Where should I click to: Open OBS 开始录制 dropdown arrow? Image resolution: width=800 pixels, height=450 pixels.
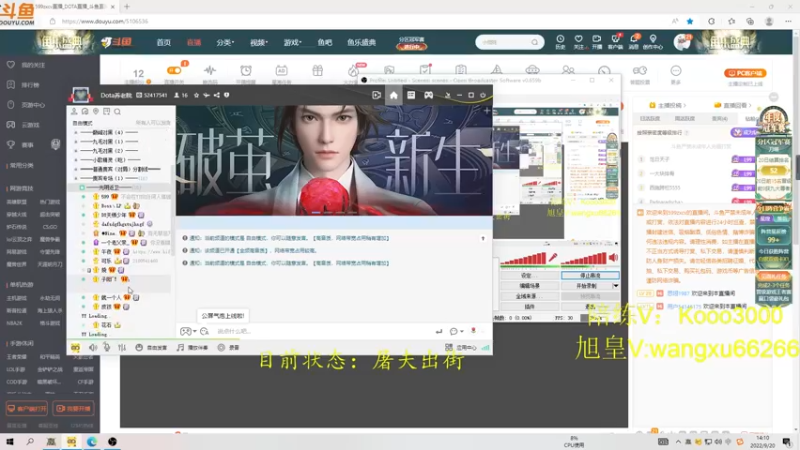point(615,286)
